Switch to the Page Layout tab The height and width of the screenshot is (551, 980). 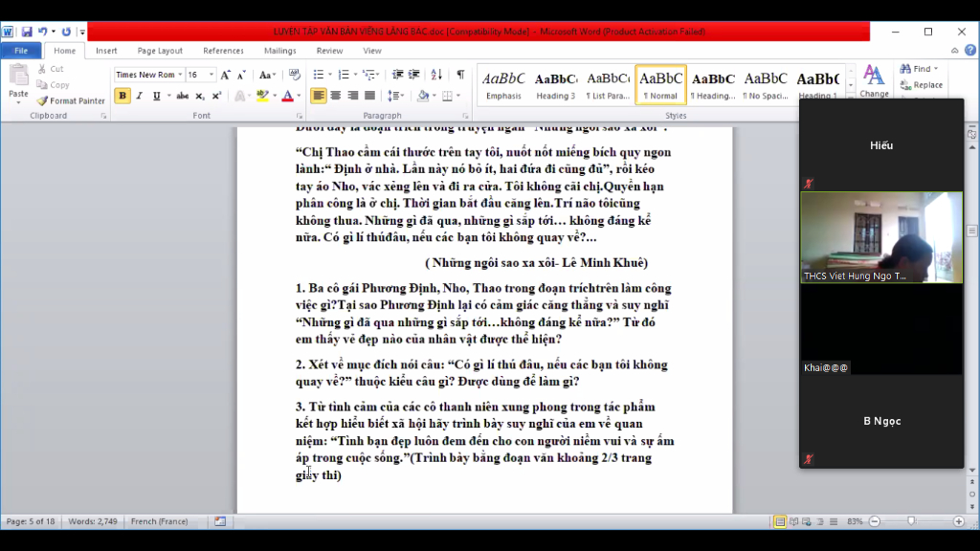(x=160, y=51)
